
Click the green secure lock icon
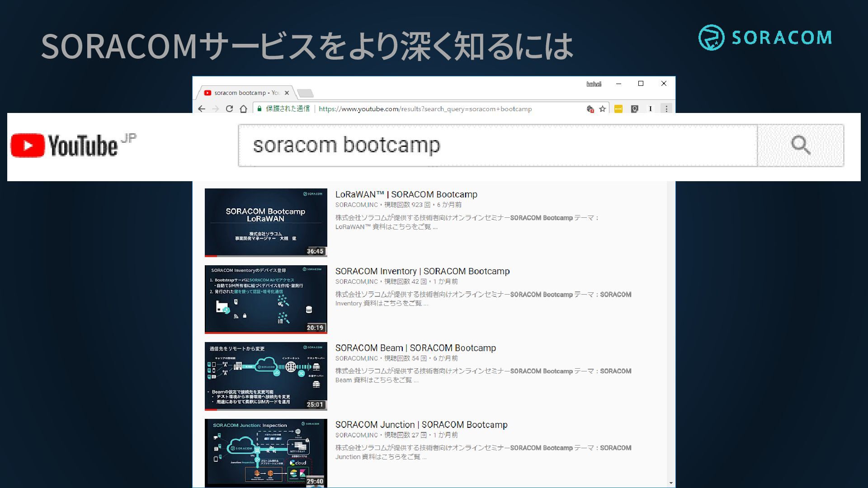259,109
